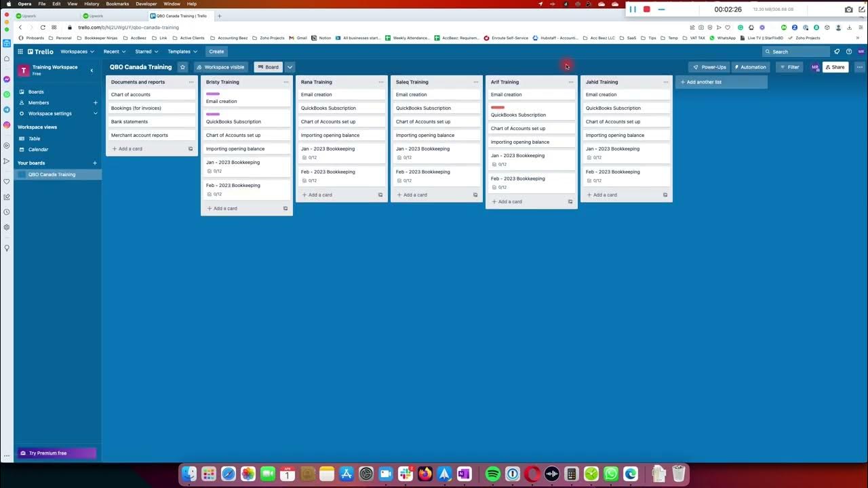Expand the Workspaces dropdown

pyautogui.click(x=77, y=52)
